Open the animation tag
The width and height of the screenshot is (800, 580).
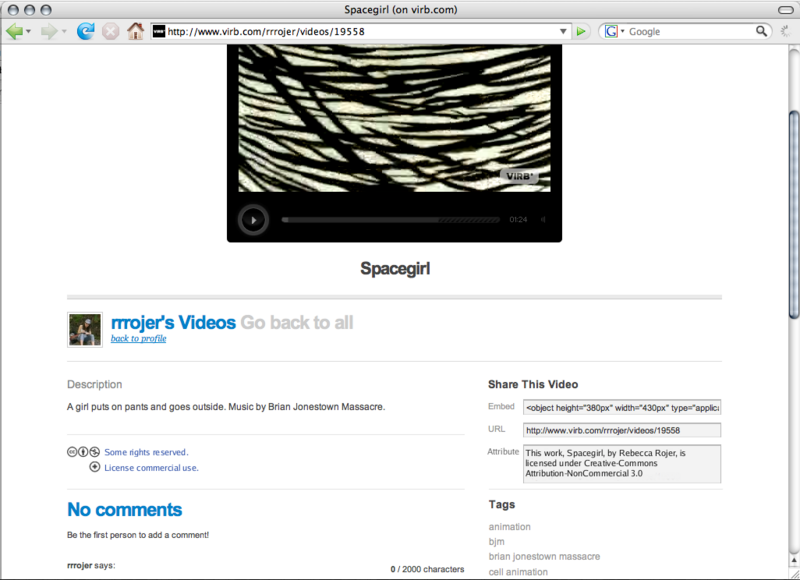click(x=509, y=526)
